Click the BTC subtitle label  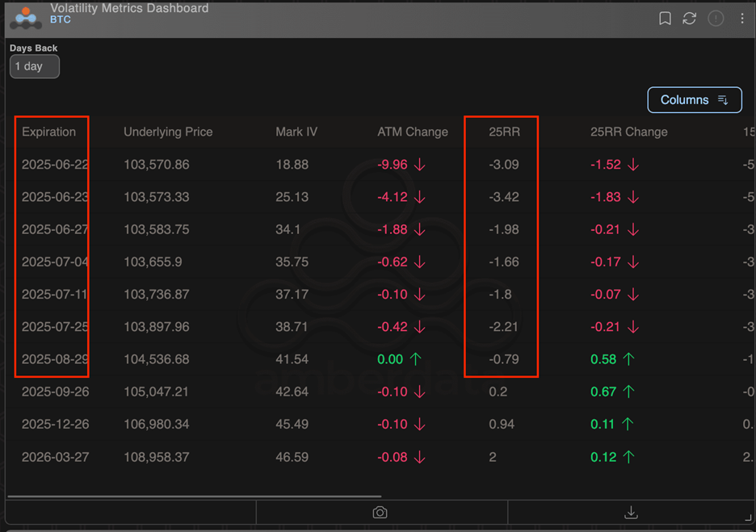(61, 19)
